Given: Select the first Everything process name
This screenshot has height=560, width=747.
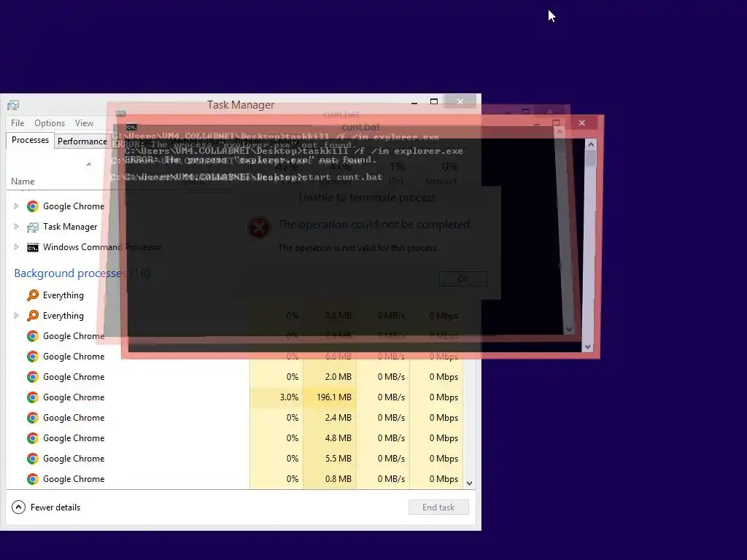Looking at the screenshot, I should pyautogui.click(x=63, y=295).
